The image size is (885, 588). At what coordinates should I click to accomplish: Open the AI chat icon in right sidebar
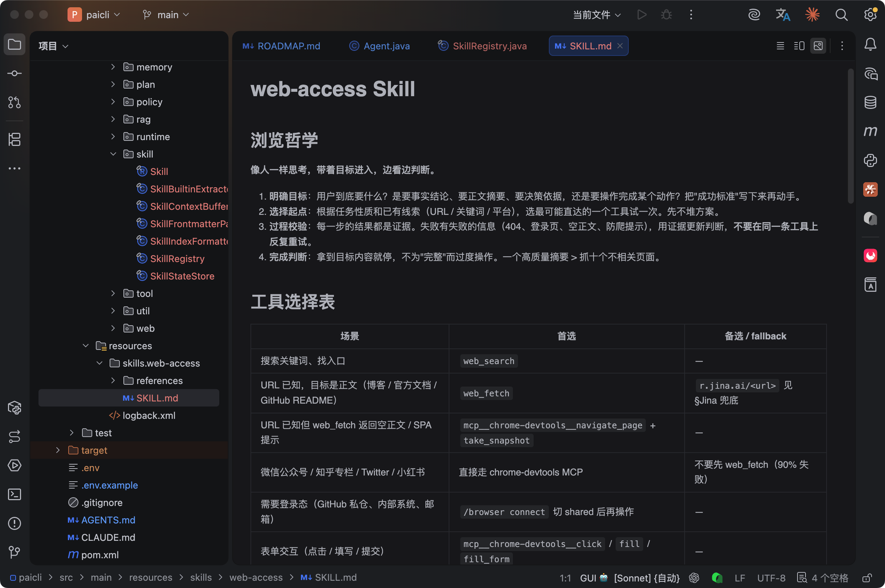(870, 73)
